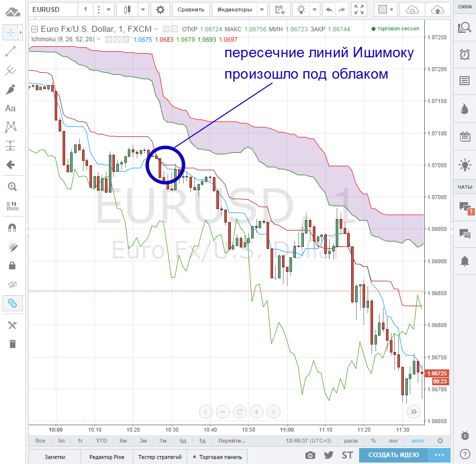Open the hotlist flame icon

(465, 109)
